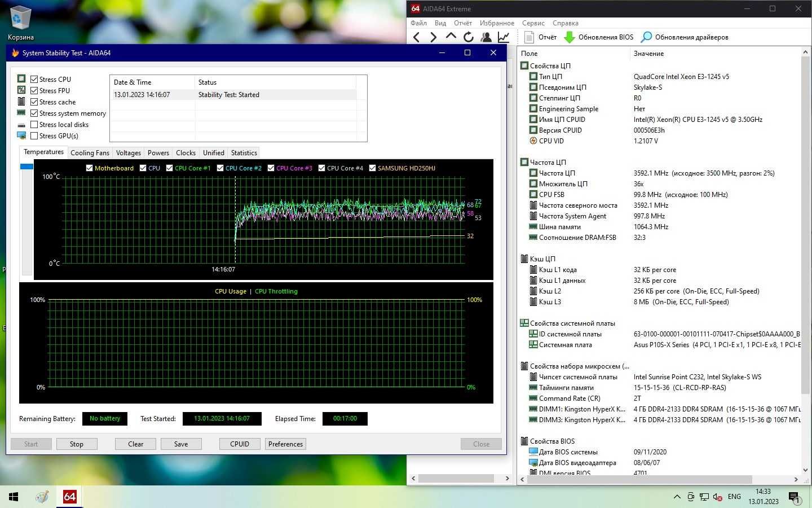
Task: Toggle Motherboard temperature graph checkbox
Action: point(89,168)
